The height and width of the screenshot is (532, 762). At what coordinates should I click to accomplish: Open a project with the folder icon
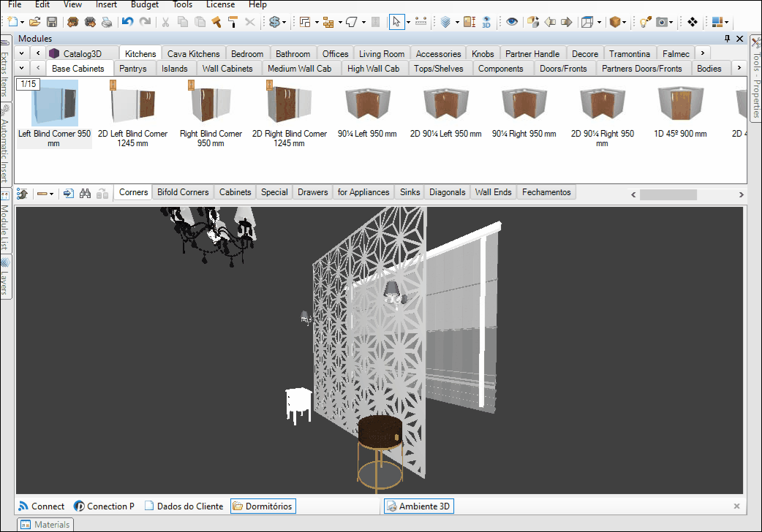pos(34,22)
